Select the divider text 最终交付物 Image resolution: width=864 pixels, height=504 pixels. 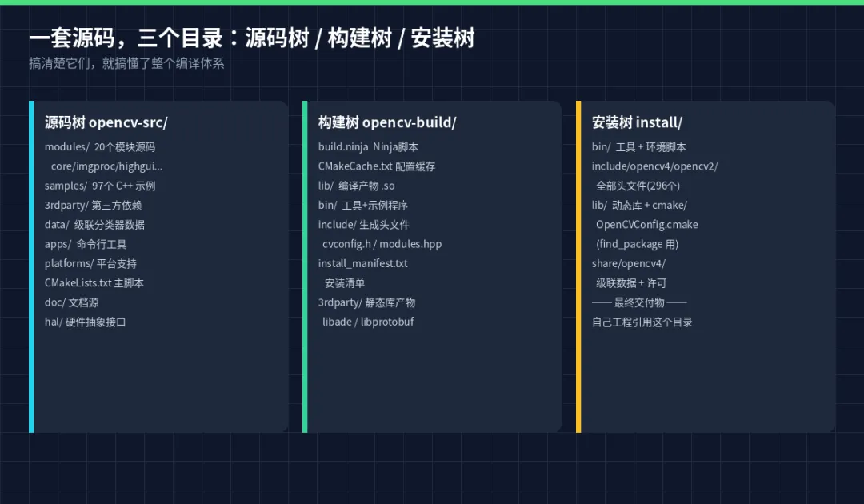(x=639, y=302)
